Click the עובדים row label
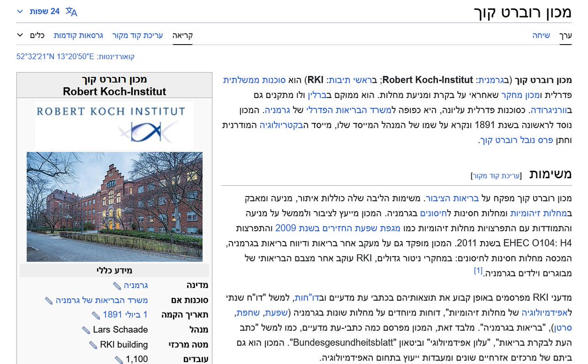This screenshot has height=364, width=588. coord(196,359)
